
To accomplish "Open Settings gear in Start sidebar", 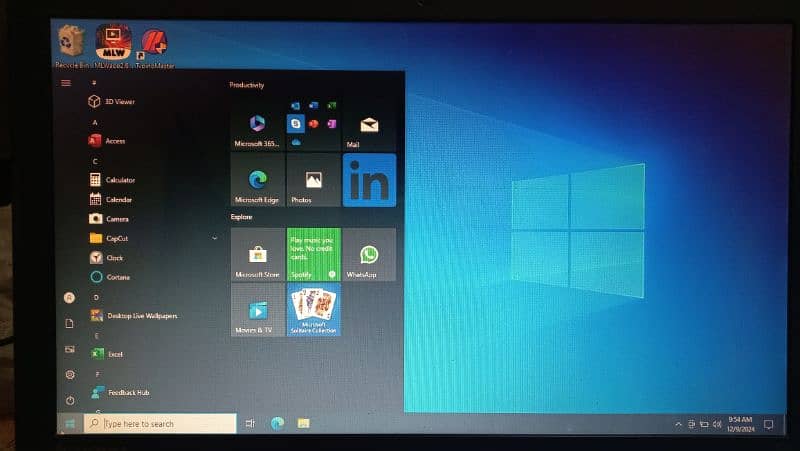I will pos(69,374).
